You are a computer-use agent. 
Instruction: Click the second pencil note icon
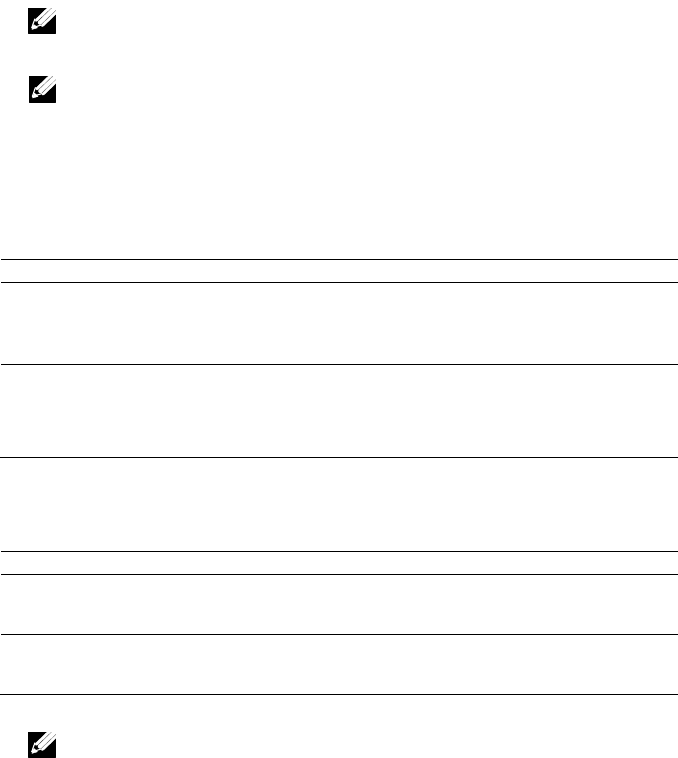pyautogui.click(x=43, y=89)
